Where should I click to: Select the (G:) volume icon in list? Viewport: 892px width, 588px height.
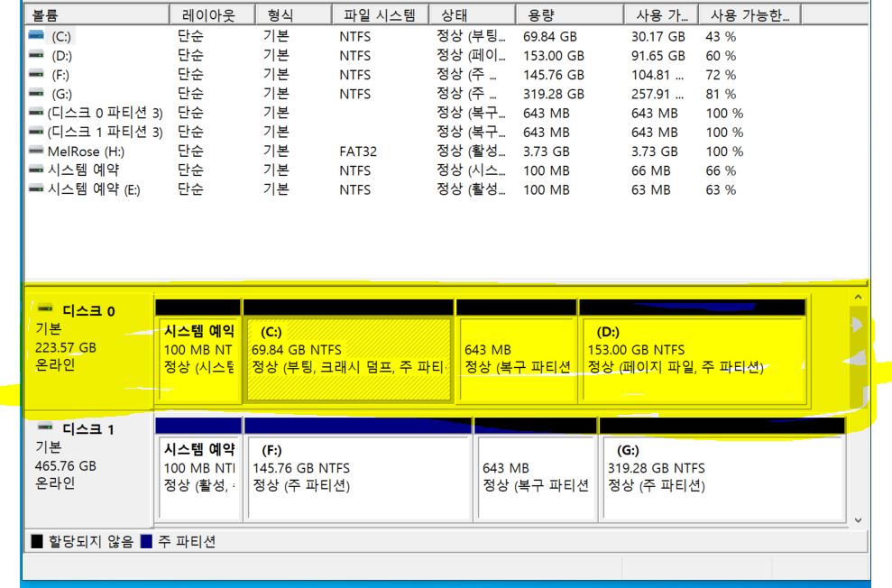36,94
